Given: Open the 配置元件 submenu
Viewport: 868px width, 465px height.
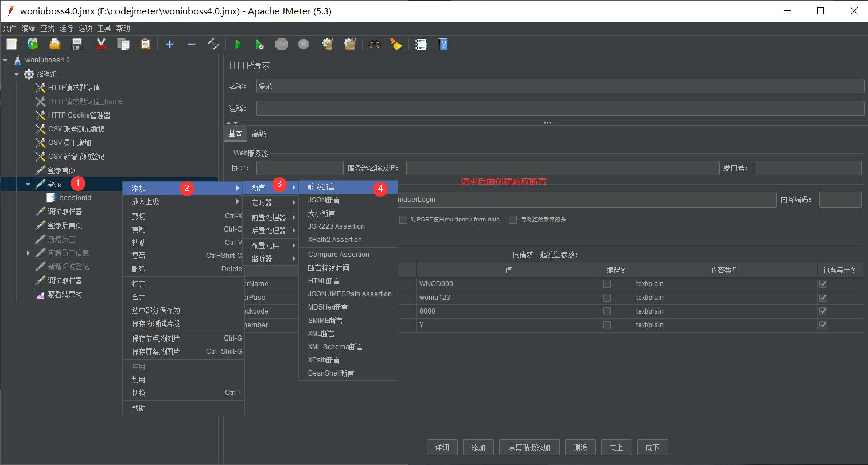Looking at the screenshot, I should 271,245.
